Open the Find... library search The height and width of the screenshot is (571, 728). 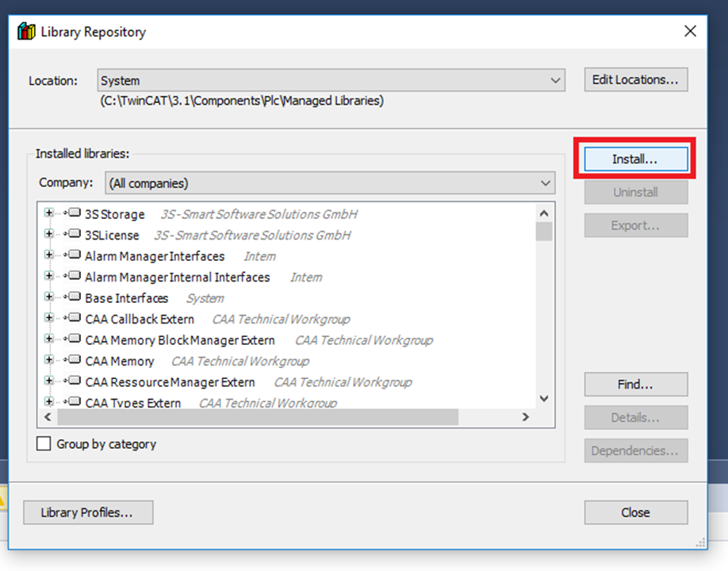(x=635, y=385)
